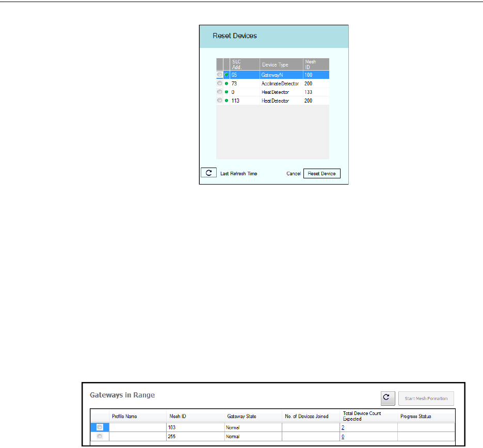Select radio button for HeatDetector address 113

click(220, 101)
